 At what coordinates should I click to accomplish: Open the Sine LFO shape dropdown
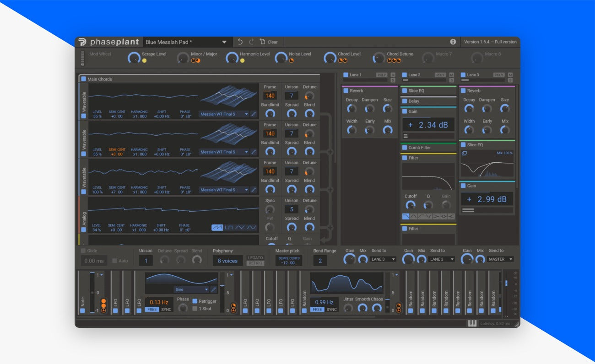pos(191,289)
